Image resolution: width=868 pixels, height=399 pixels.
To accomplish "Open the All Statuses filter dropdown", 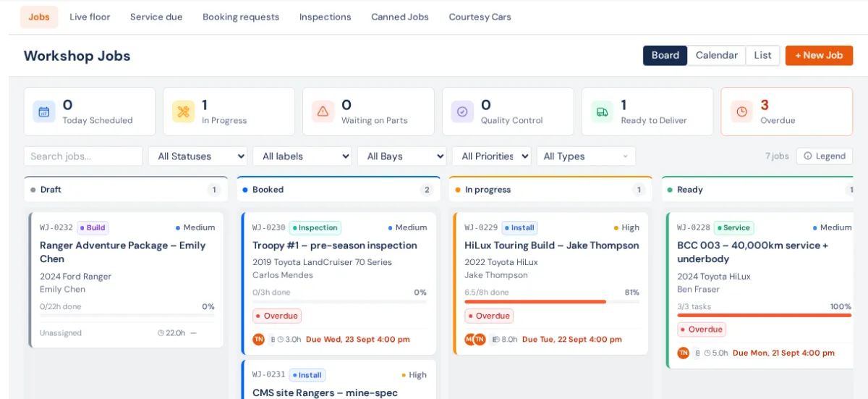I will [197, 156].
